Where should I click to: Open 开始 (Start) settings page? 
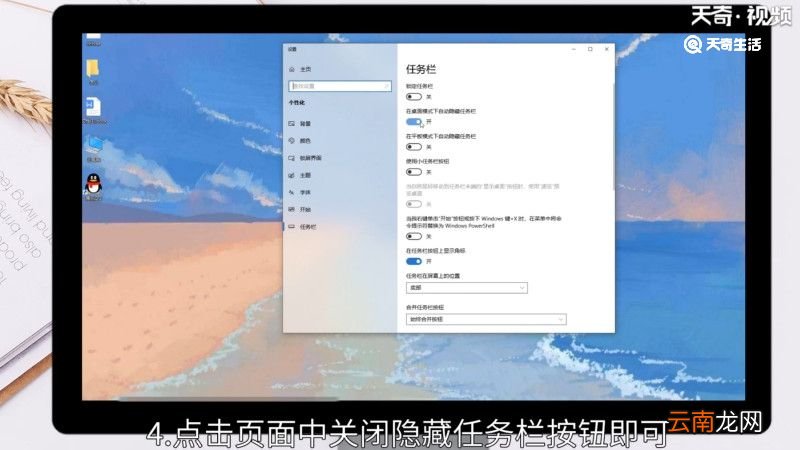pyautogui.click(x=300, y=209)
